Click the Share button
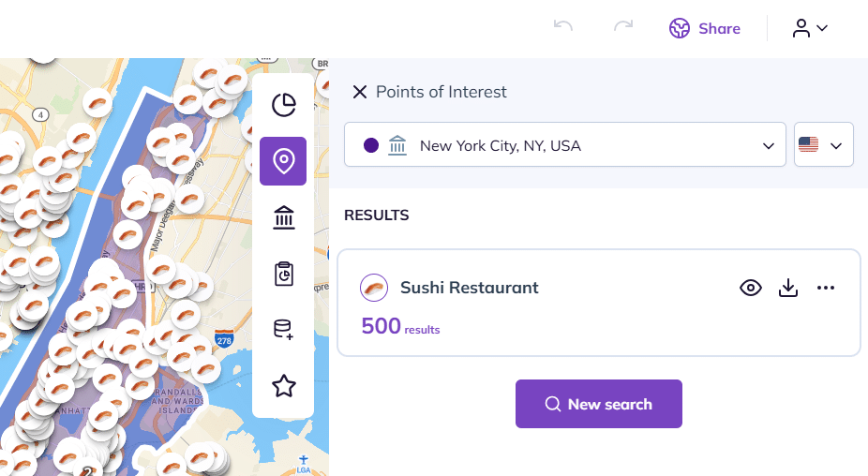 (705, 28)
